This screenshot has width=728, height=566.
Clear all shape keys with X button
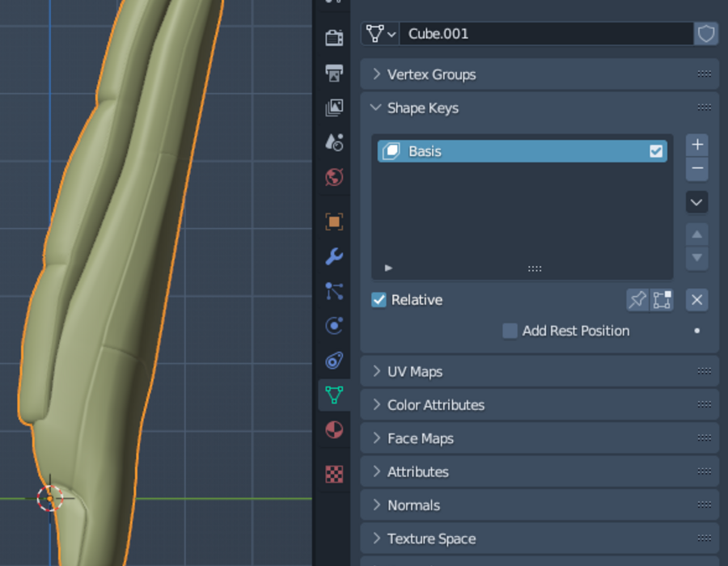[697, 300]
